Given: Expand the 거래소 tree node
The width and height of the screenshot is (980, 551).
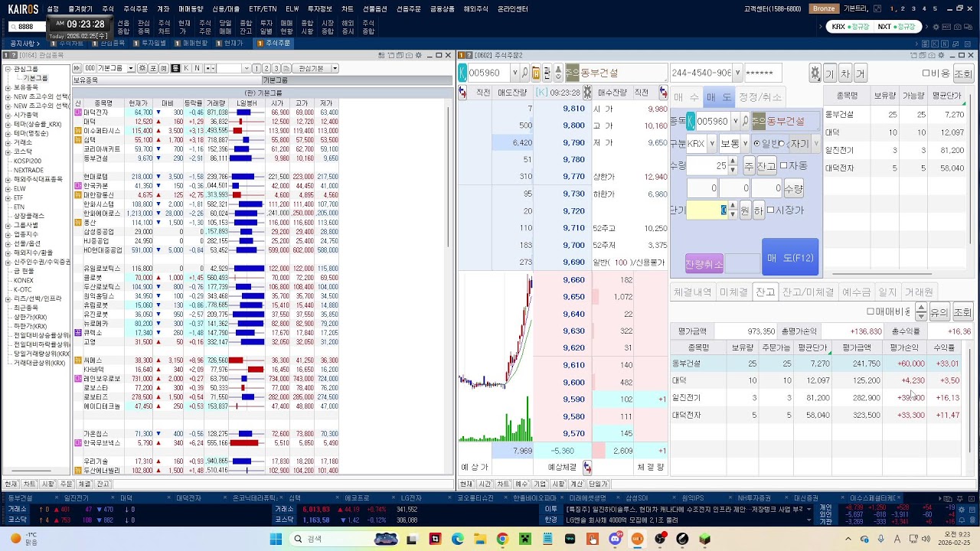Looking at the screenshot, I should [x=8, y=142].
